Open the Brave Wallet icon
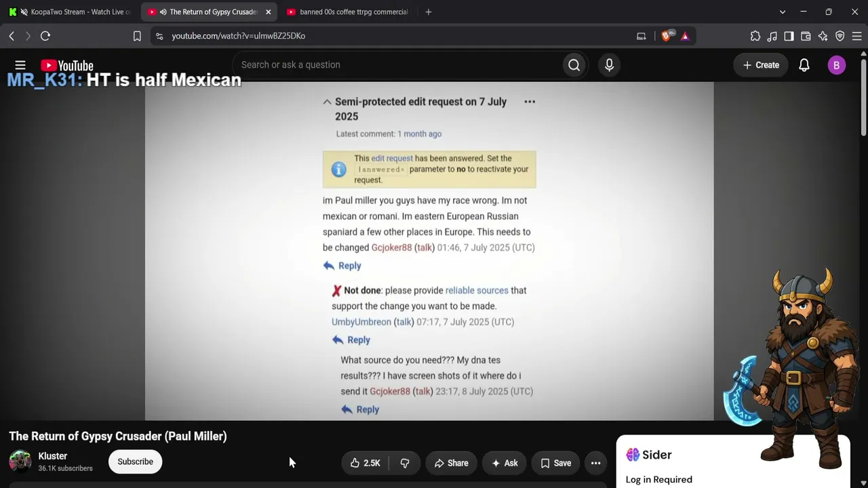 tap(806, 36)
